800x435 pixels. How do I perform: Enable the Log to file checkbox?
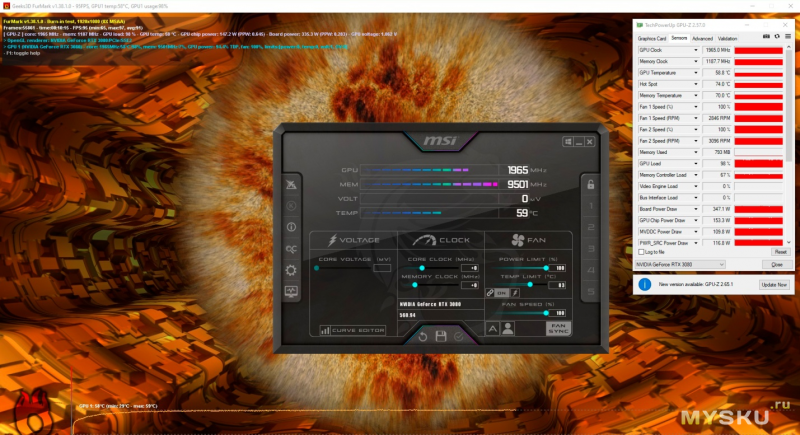pyautogui.click(x=641, y=252)
